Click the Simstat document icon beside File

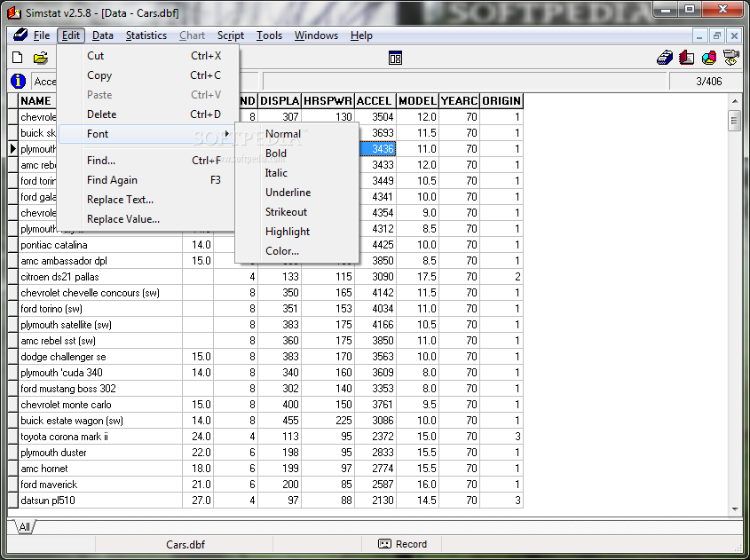pyautogui.click(x=20, y=35)
